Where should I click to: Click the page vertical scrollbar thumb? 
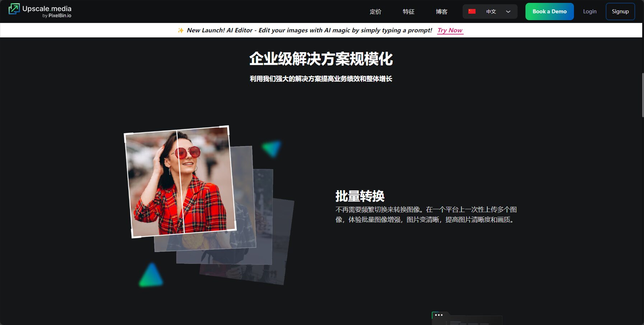[x=643, y=95]
